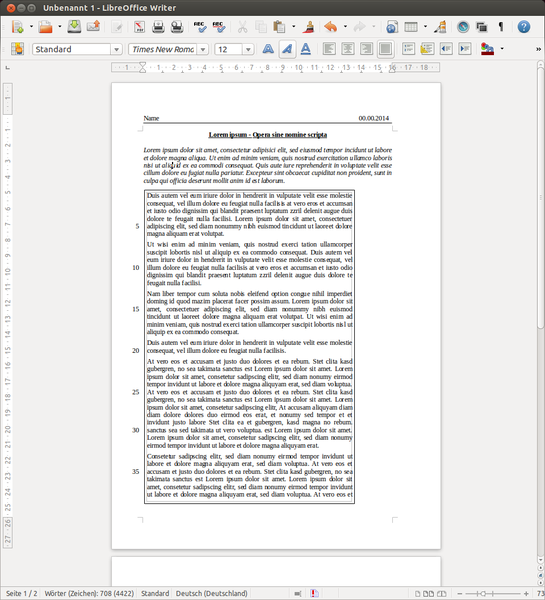This screenshot has height=600, width=545.
Task: Show more toolbar buttons chevron
Action: (x=538, y=49)
